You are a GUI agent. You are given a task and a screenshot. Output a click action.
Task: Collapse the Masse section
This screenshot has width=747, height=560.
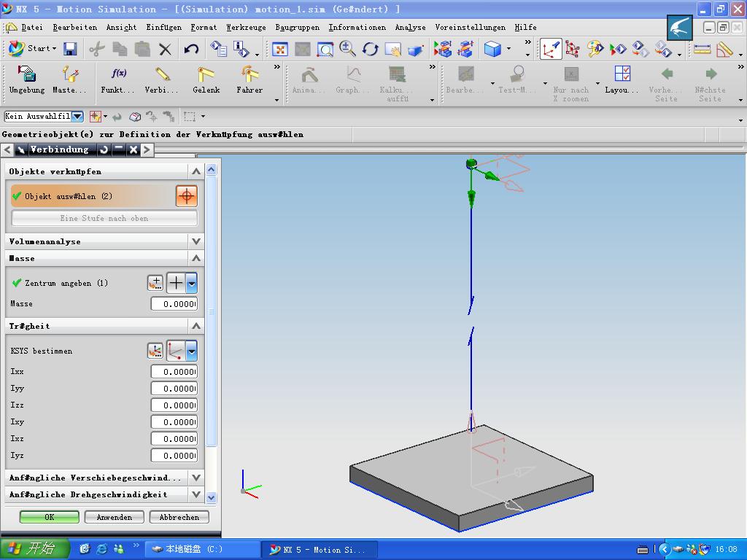pos(196,258)
